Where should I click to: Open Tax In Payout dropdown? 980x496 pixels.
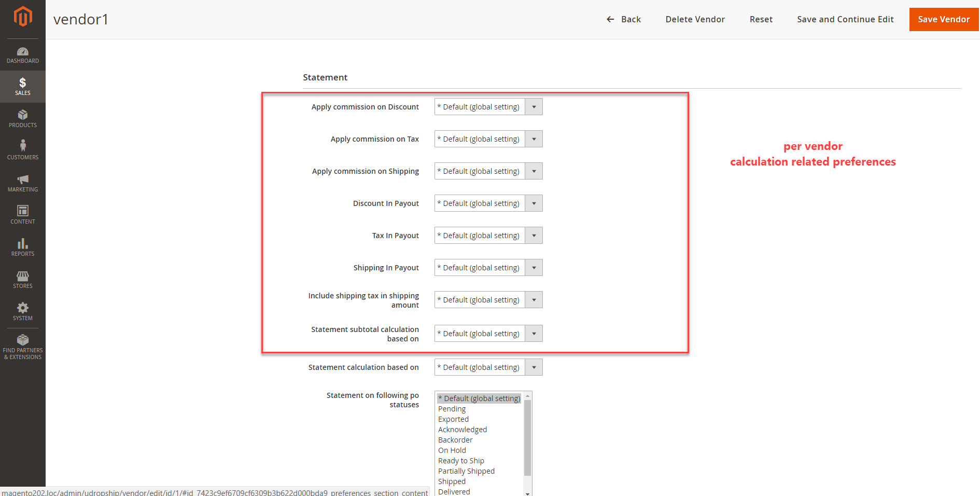(488, 236)
